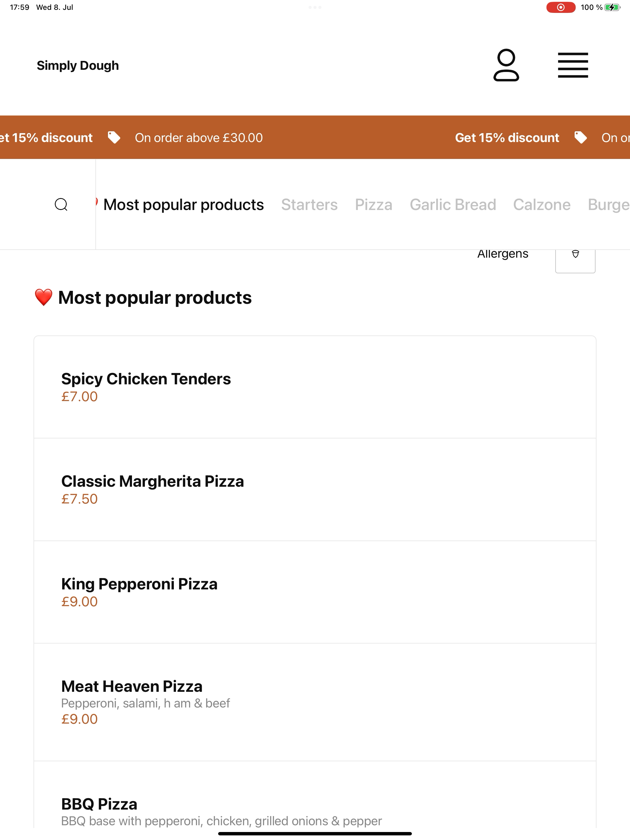Screen dimensions: 630x840
Task: Tap the £7.00 price of Spicy Chicken Tenders
Action: (79, 396)
